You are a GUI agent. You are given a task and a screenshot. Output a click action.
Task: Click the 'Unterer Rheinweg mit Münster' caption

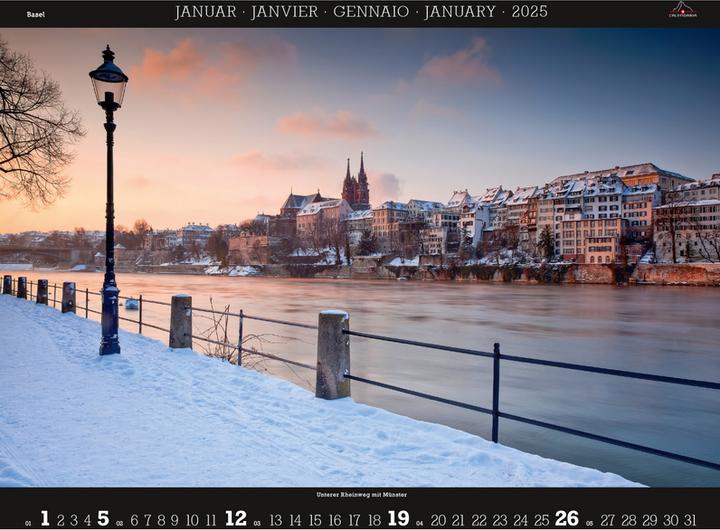pos(361,495)
